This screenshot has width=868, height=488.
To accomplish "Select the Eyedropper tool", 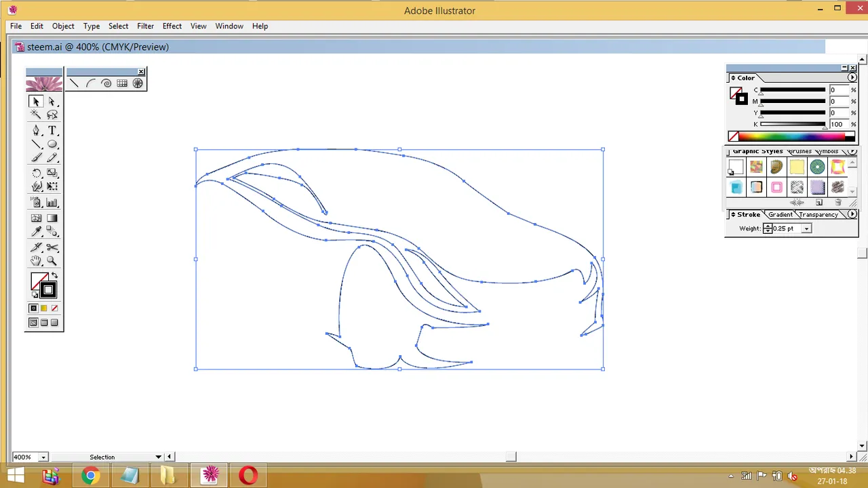I will click(x=36, y=232).
